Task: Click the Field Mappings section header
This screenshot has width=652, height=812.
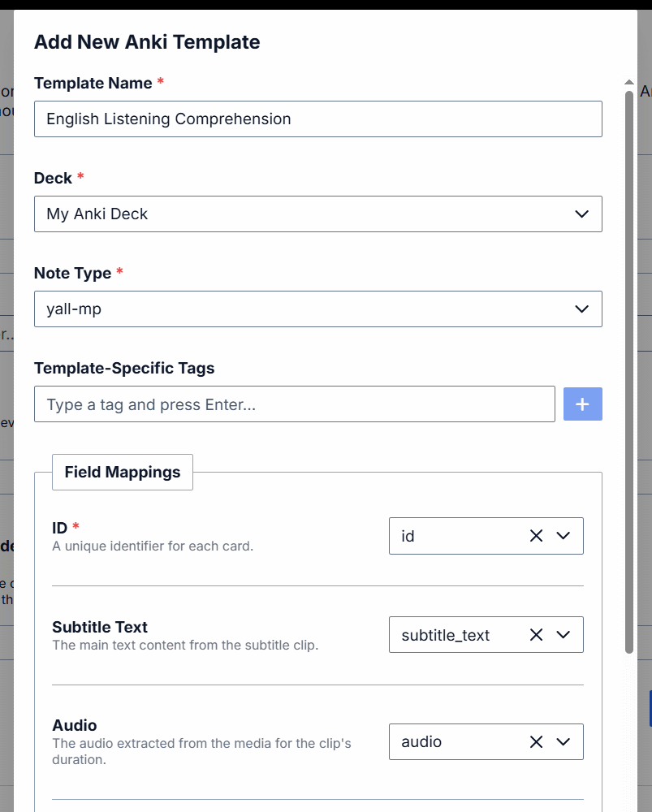Action: coord(123,473)
